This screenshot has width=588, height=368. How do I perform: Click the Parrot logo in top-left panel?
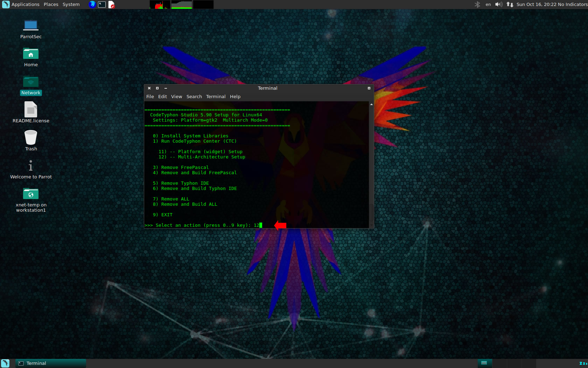point(6,5)
